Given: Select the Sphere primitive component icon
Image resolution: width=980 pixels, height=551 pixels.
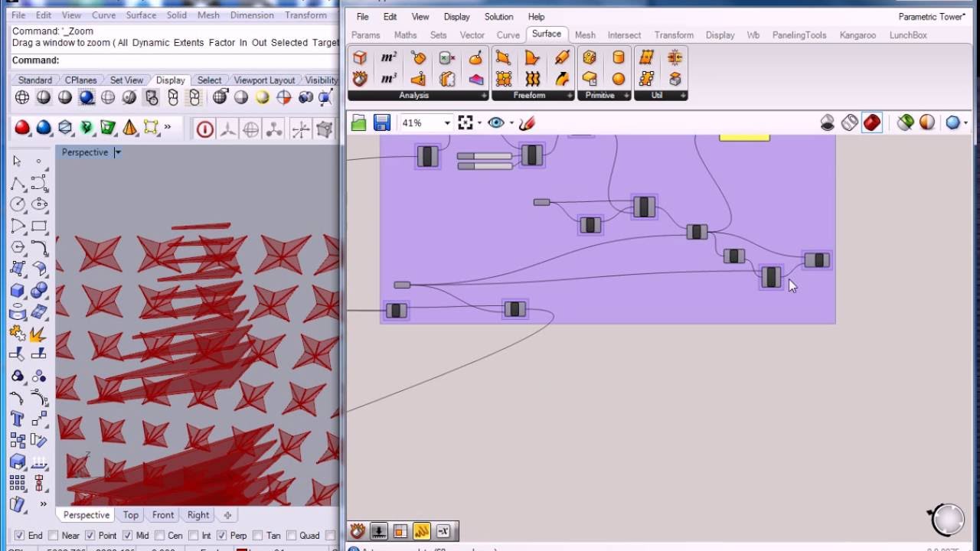Looking at the screenshot, I should (x=619, y=78).
